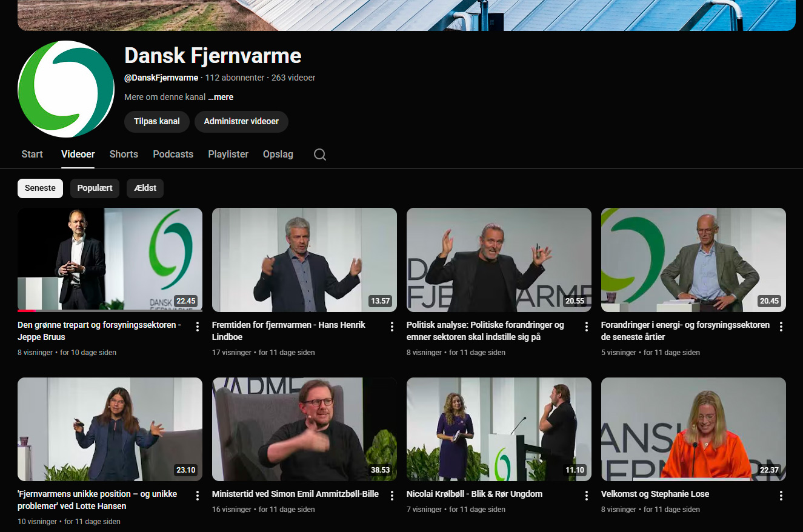The height and width of the screenshot is (532, 803).
Task: Open three-dot menu for Forandringer i energi video
Action: (781, 327)
